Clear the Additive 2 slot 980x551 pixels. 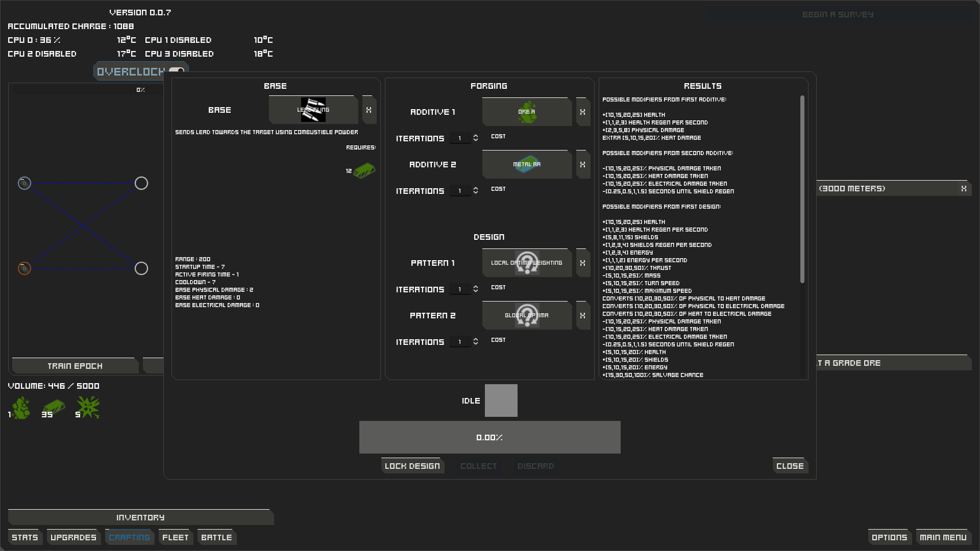click(x=582, y=165)
